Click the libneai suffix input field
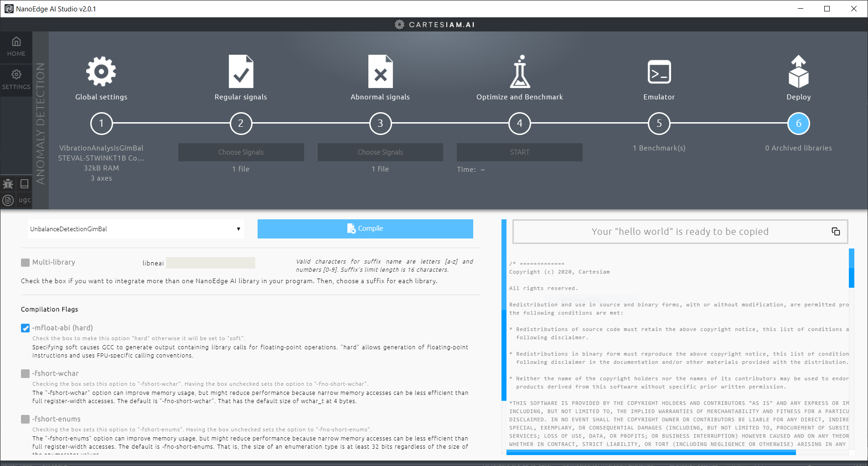 (x=211, y=263)
